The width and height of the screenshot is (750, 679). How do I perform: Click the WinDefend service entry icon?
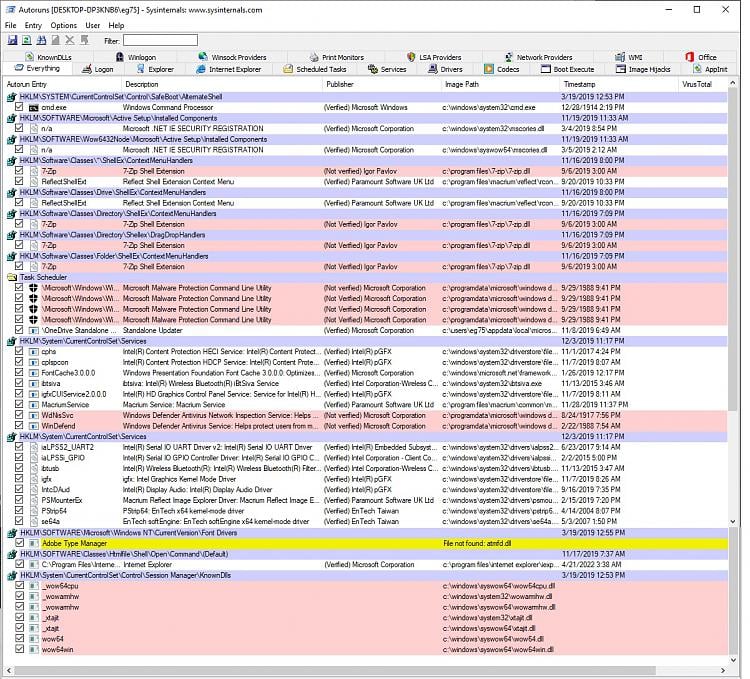[x=33, y=426]
